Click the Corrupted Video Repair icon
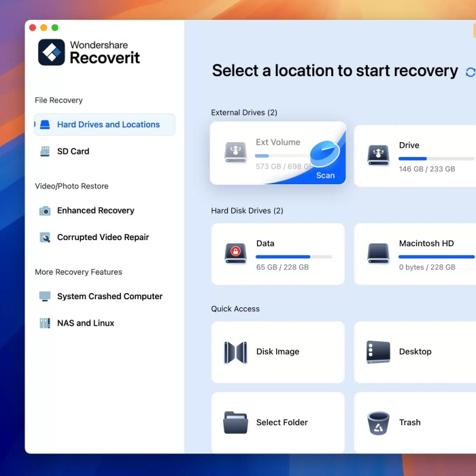476x476 pixels. 45,237
